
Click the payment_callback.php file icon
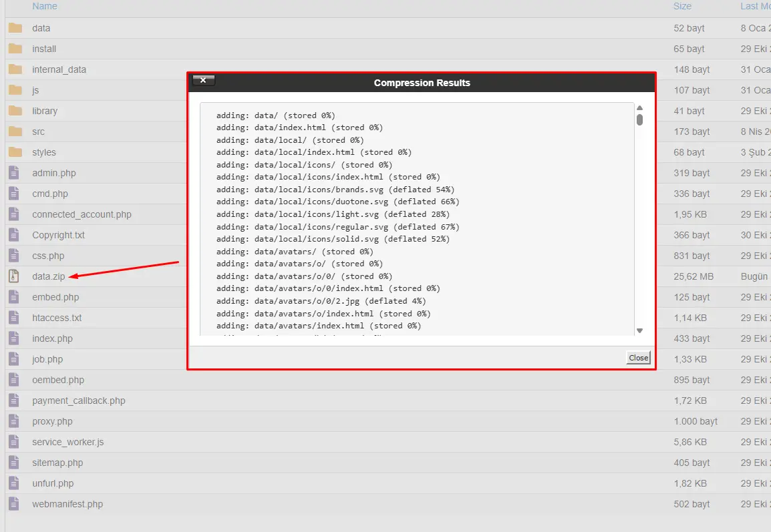(x=14, y=401)
